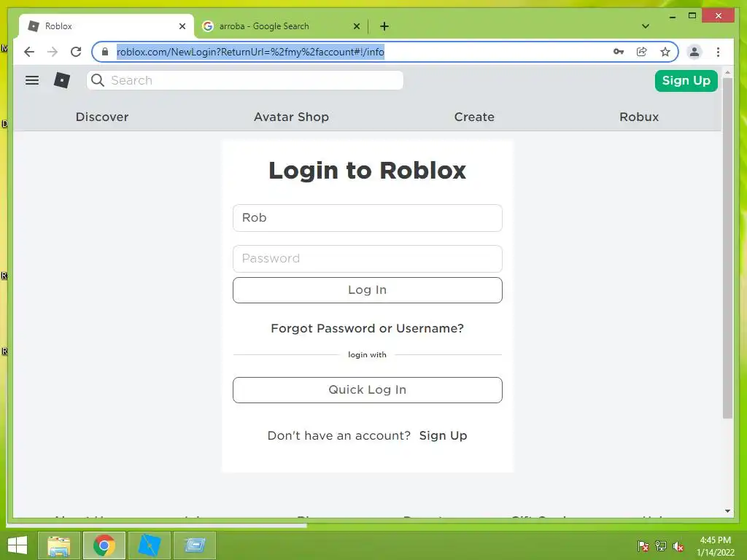Open Chrome three-dot menu
This screenshot has height=560, width=747.
tap(718, 52)
